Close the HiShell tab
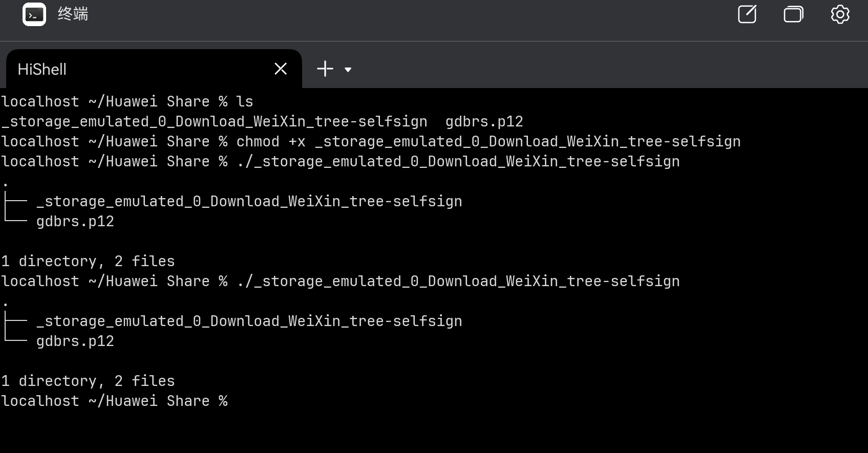The image size is (868, 453). coord(281,69)
